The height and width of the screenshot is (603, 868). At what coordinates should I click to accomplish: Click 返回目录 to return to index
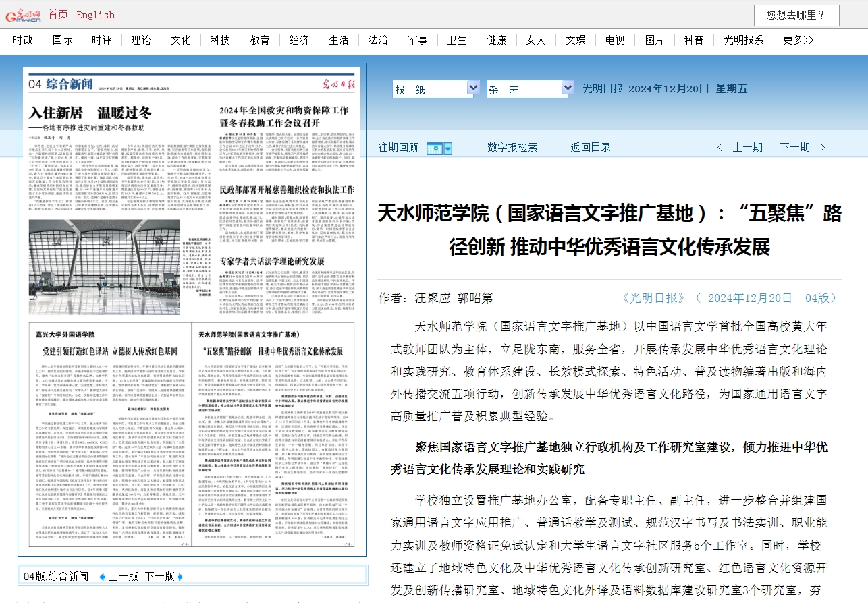pyautogui.click(x=590, y=148)
